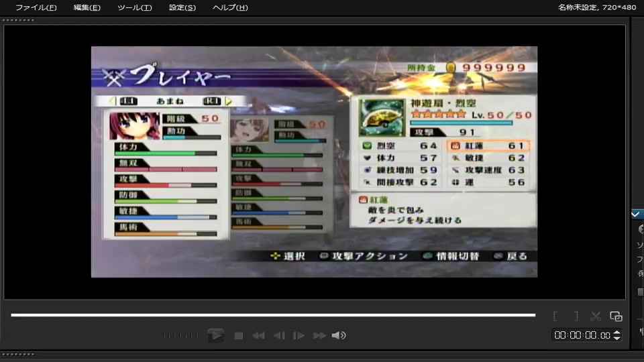Split the clip with the scissors icon

(596, 316)
